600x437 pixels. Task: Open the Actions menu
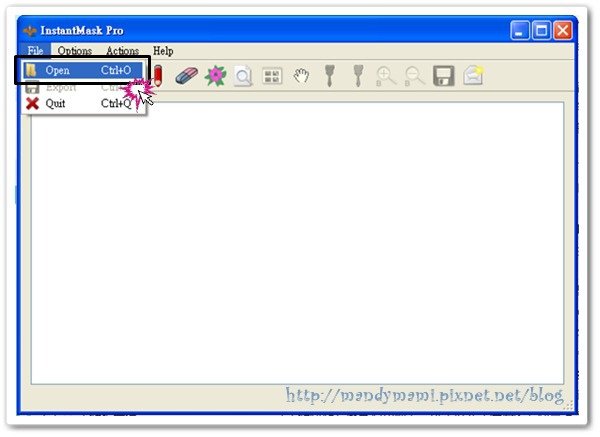click(x=122, y=51)
